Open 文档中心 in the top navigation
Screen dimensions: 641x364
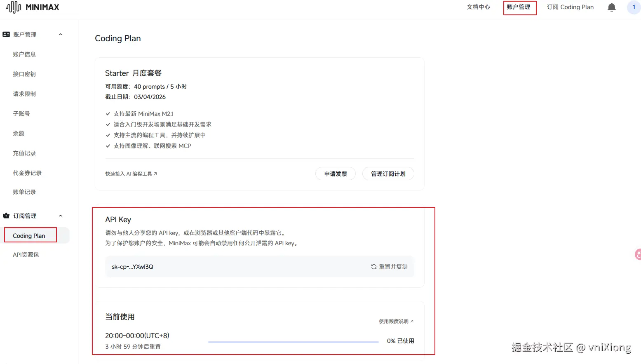pyautogui.click(x=478, y=7)
